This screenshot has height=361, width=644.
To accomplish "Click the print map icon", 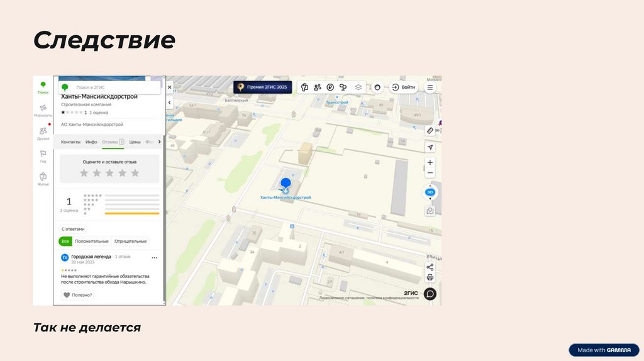I will tap(430, 277).
